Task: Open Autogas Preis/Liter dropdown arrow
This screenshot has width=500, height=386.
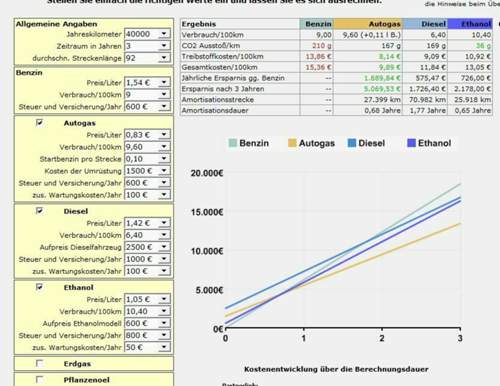Action: pos(164,135)
